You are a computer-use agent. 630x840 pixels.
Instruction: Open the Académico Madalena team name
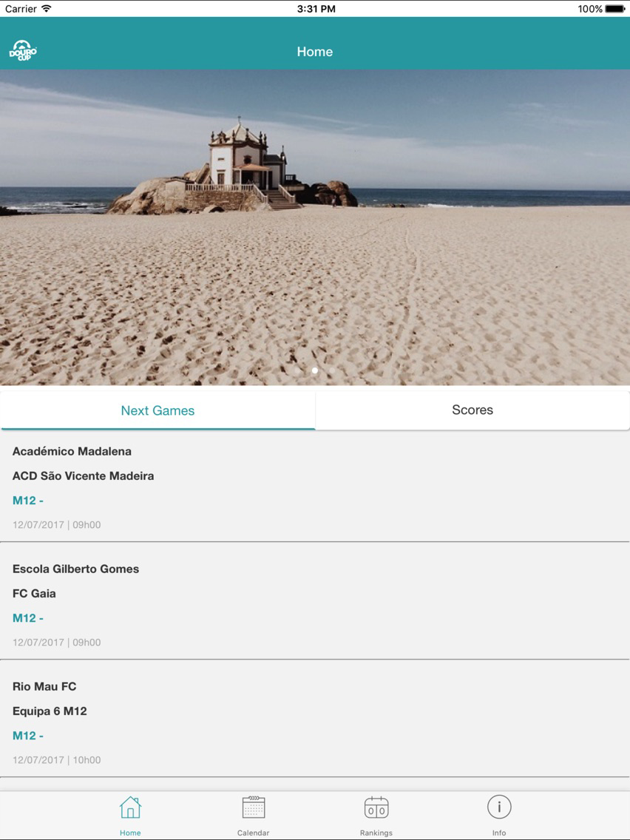pyautogui.click(x=72, y=451)
